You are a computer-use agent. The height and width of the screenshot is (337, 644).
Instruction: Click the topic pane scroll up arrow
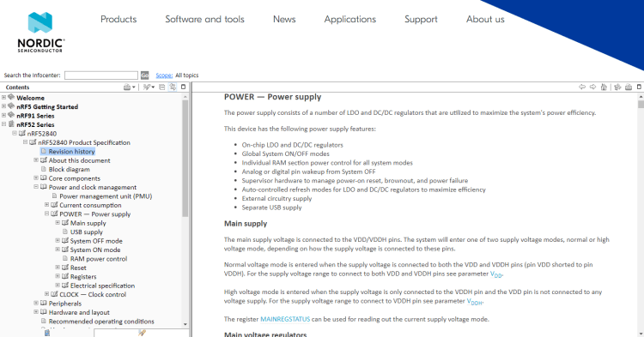pyautogui.click(x=641, y=97)
